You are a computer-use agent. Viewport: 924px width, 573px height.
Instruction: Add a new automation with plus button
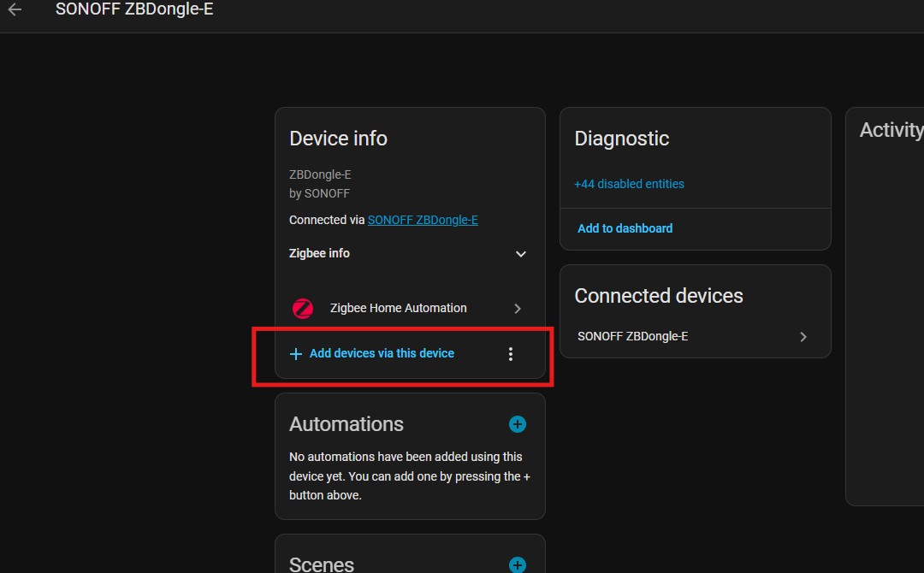(517, 424)
